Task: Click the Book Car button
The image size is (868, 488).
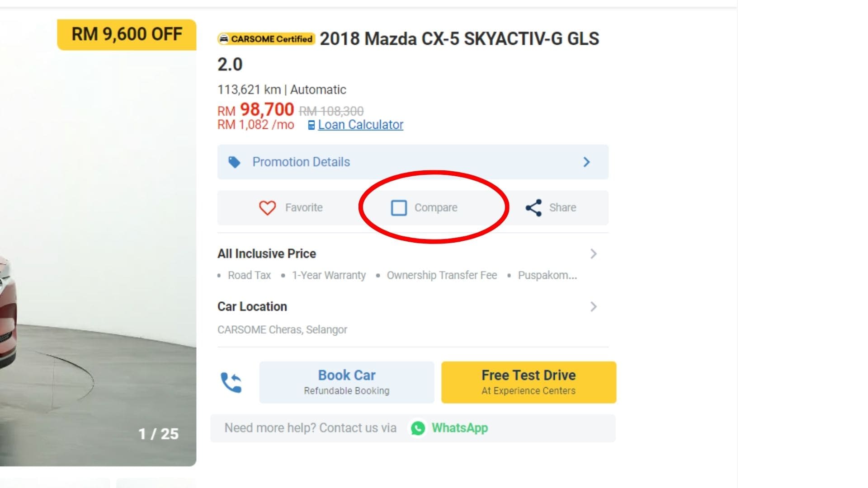Action: pyautogui.click(x=346, y=382)
